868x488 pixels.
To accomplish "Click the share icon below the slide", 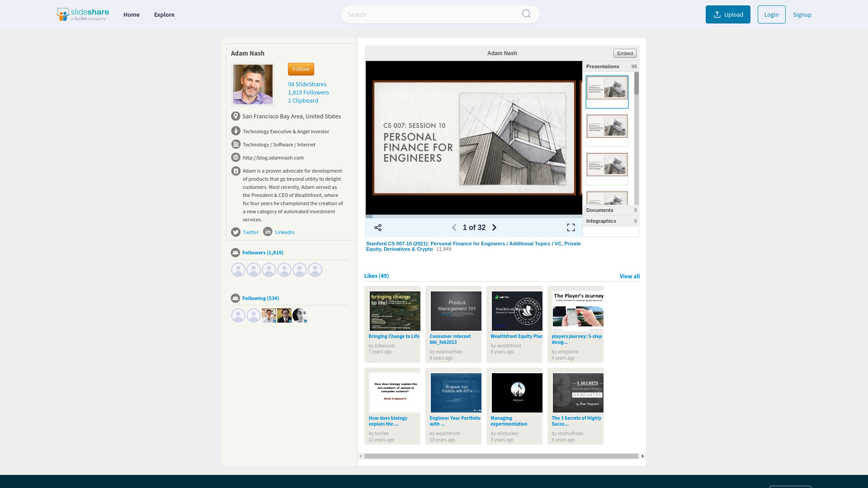I will click(378, 228).
